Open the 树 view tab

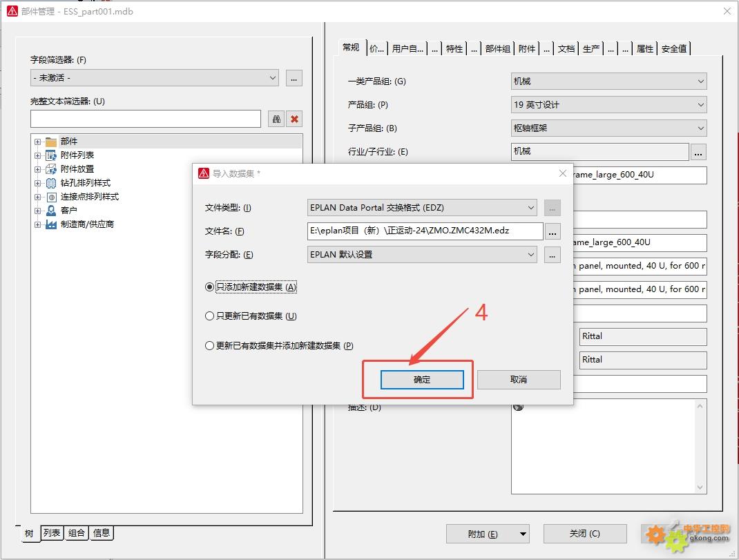(x=29, y=534)
